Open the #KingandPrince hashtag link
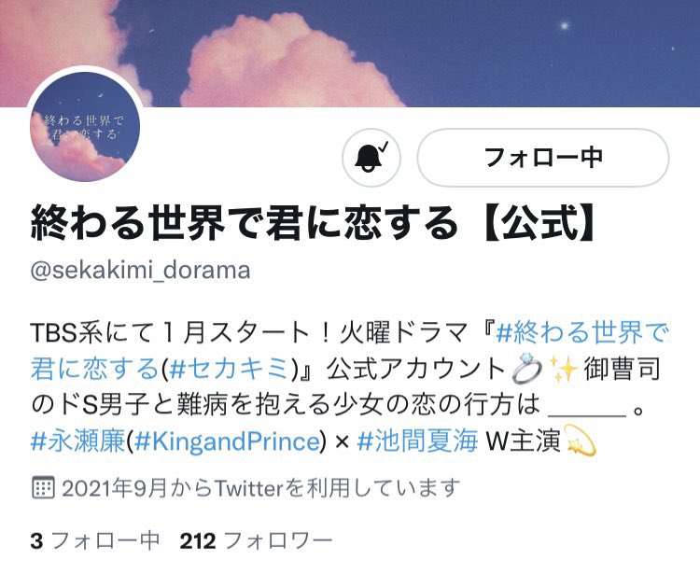 227,441
